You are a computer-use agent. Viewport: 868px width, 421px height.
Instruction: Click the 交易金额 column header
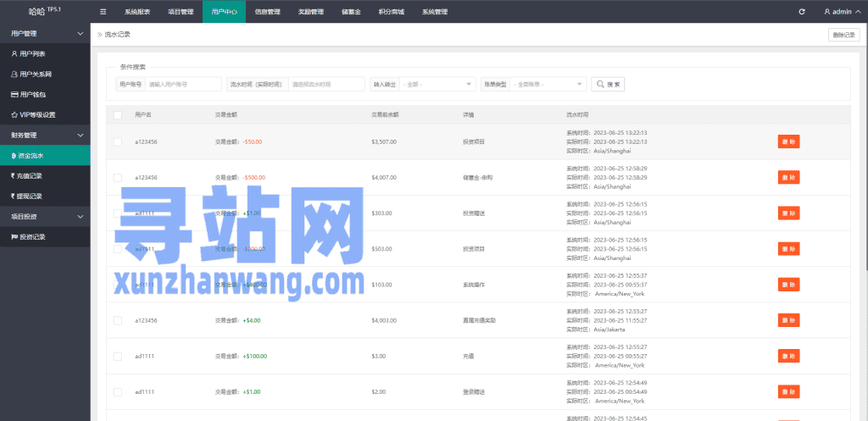click(x=225, y=115)
